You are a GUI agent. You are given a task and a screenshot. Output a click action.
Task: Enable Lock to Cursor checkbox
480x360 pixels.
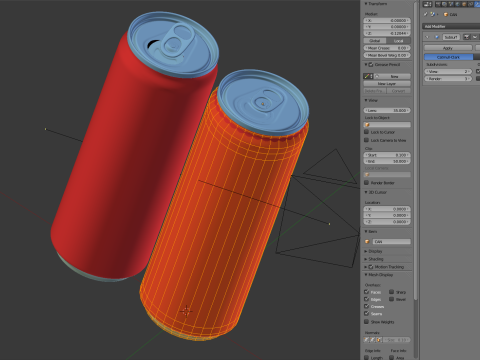click(x=367, y=132)
